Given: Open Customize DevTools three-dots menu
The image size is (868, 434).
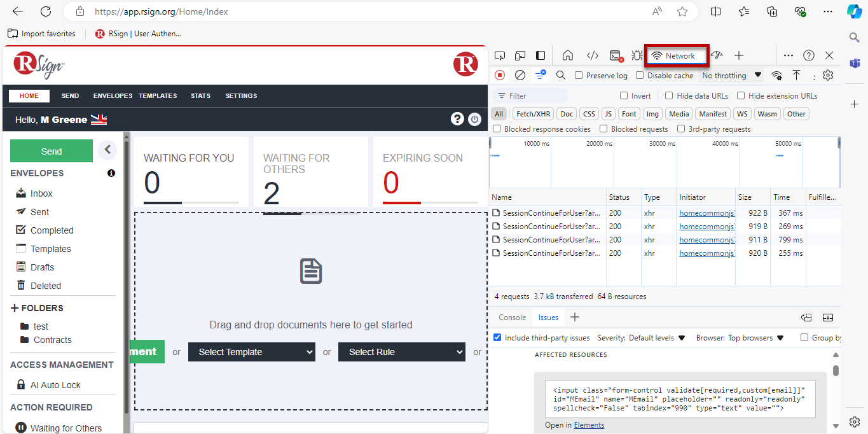Looking at the screenshot, I should [789, 55].
